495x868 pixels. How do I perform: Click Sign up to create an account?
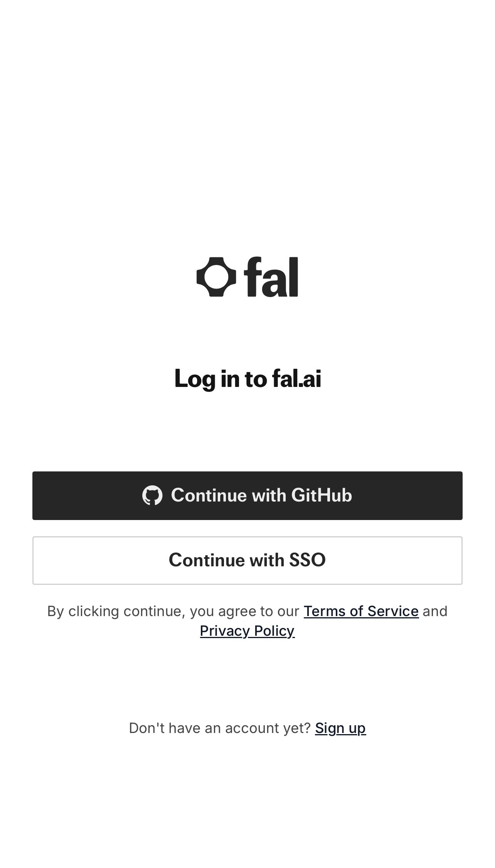[x=340, y=728]
